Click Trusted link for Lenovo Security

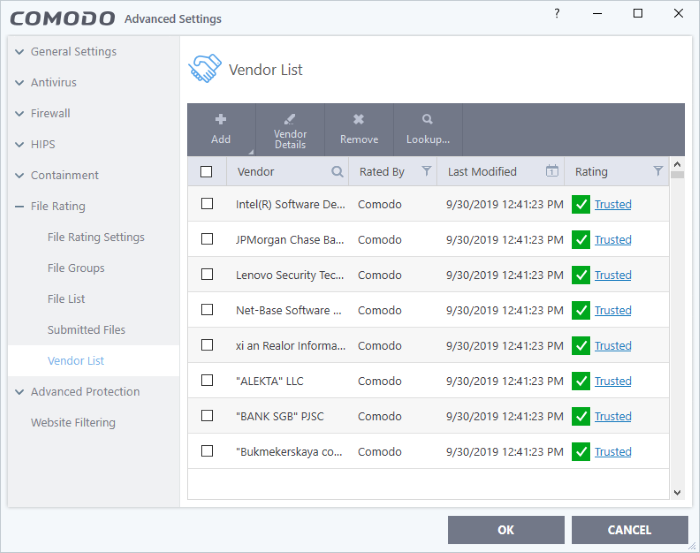pos(613,275)
